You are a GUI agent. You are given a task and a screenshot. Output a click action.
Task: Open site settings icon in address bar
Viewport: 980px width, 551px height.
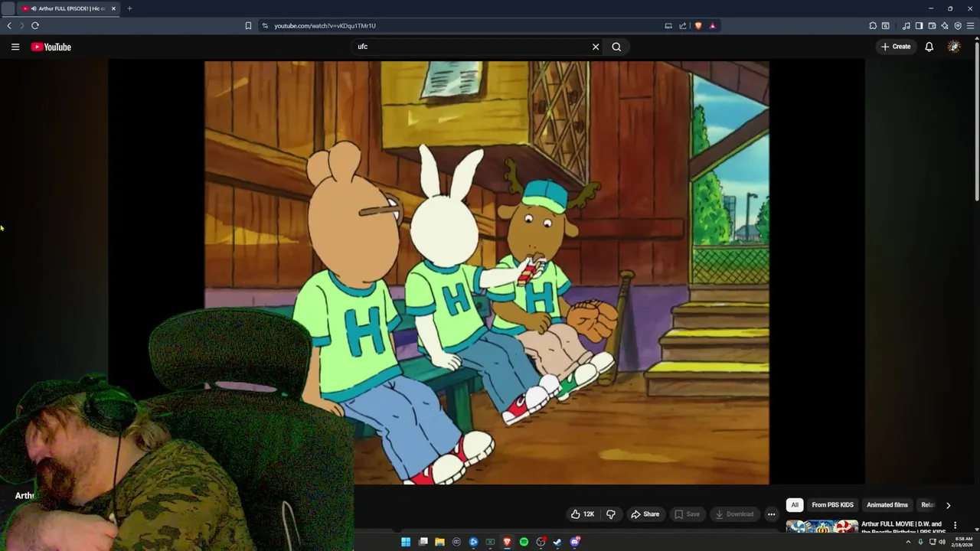pyautogui.click(x=265, y=25)
